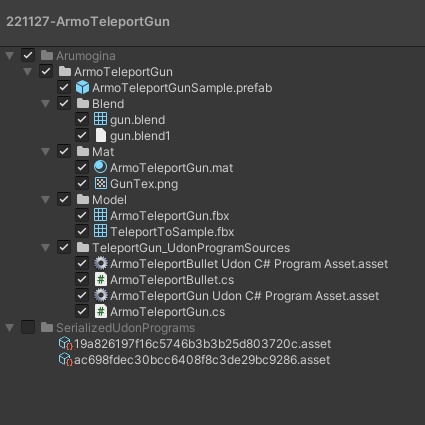Collapse the SerializedUdonPrograms folder arrow
This screenshot has width=425, height=425.
(10, 328)
